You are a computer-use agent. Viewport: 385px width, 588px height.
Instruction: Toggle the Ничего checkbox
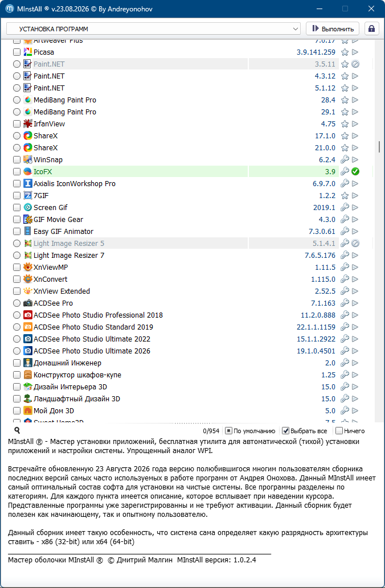tap(339, 431)
